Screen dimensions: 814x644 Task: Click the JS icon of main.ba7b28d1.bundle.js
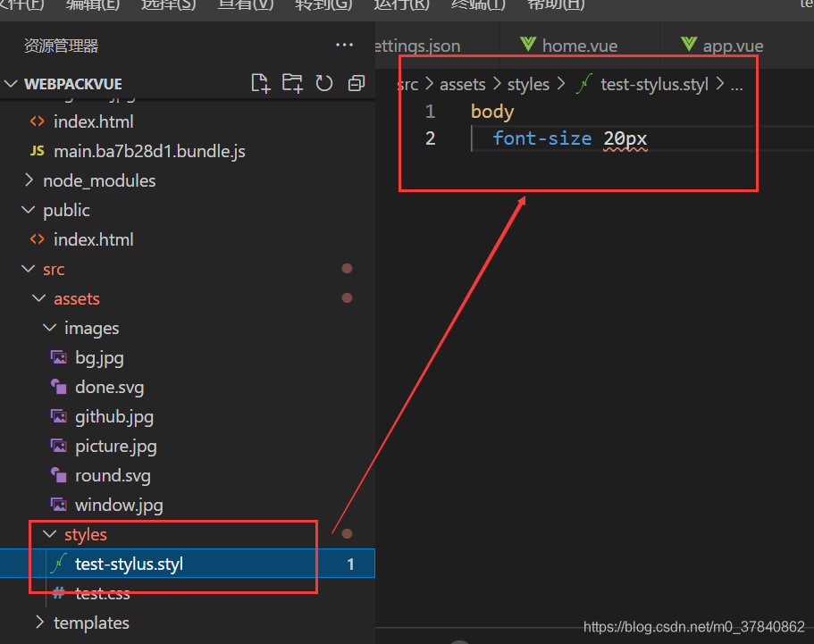point(38,151)
